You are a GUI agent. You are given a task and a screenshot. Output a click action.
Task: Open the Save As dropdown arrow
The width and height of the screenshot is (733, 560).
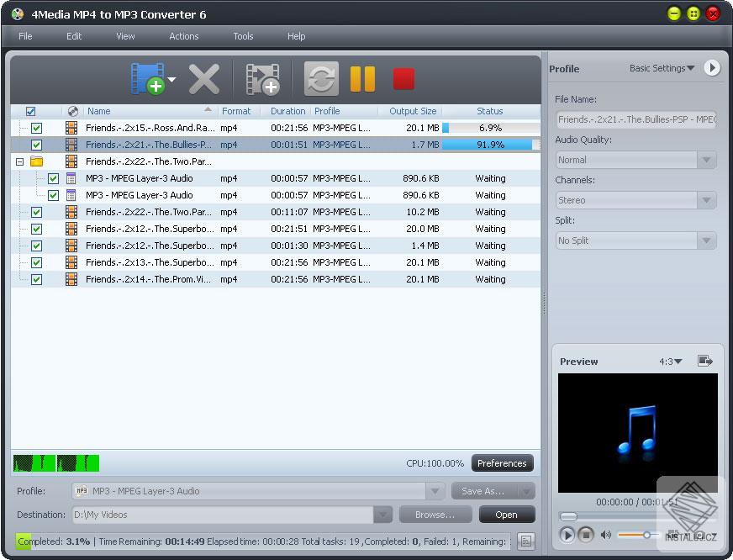point(526,491)
